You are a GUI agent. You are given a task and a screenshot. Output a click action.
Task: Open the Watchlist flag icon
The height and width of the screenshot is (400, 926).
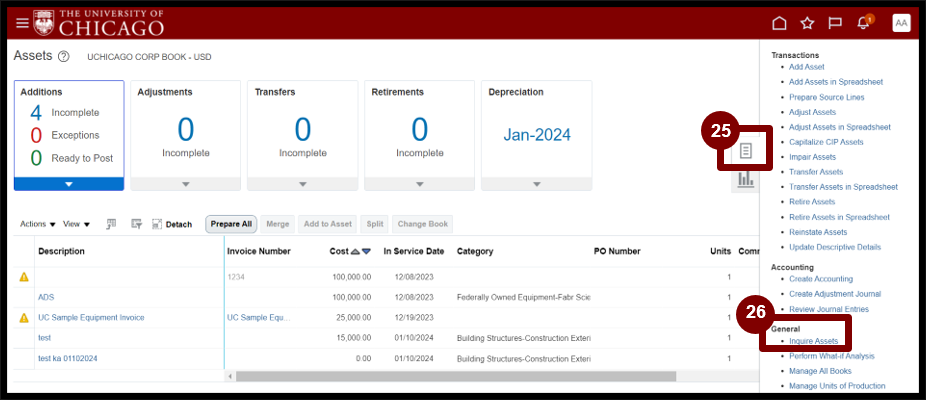tap(834, 23)
